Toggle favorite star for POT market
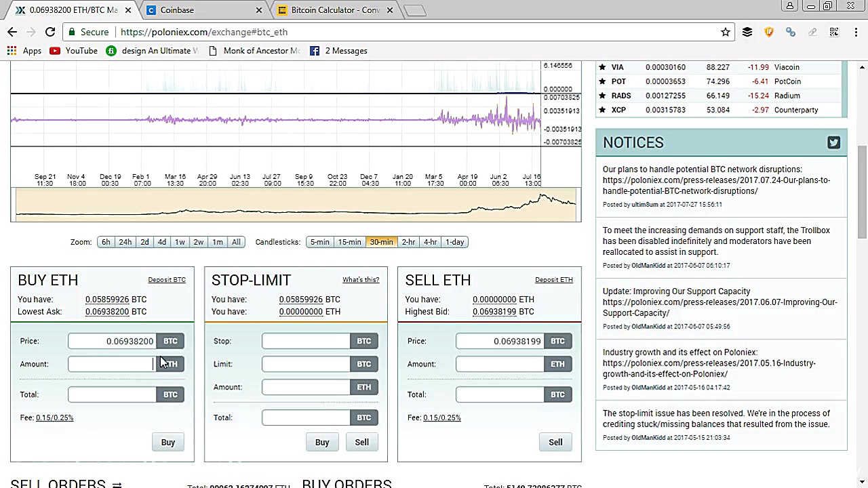The height and width of the screenshot is (488, 868). coord(602,81)
